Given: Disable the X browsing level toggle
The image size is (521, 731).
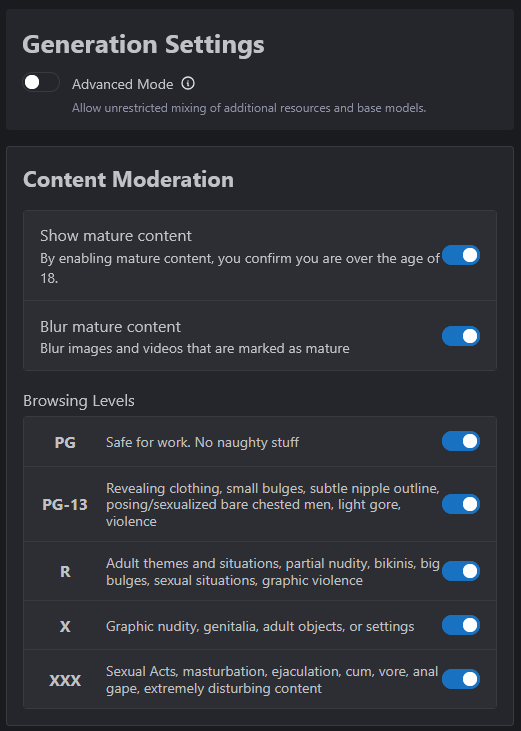Looking at the screenshot, I should (460, 625).
